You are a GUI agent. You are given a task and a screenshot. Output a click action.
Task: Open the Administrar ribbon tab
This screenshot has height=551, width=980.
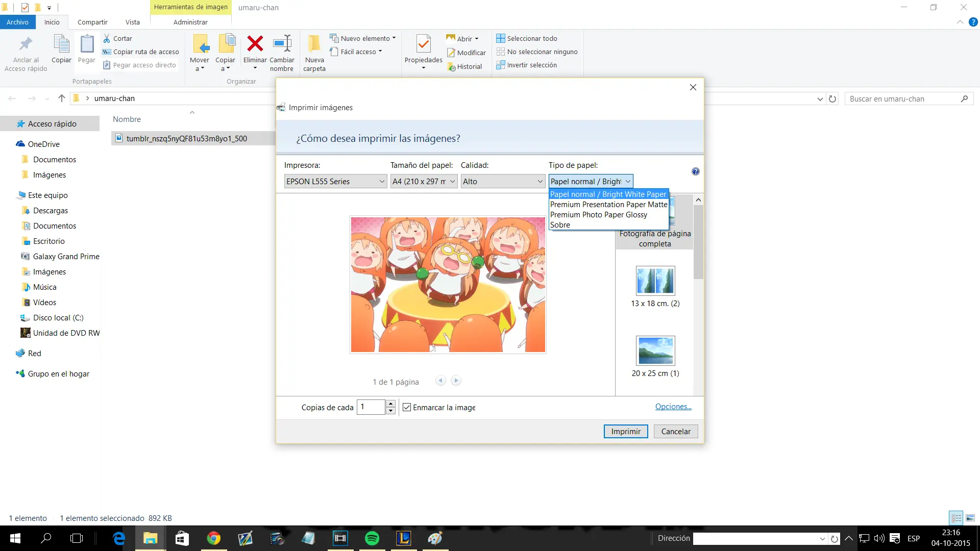[x=190, y=22]
